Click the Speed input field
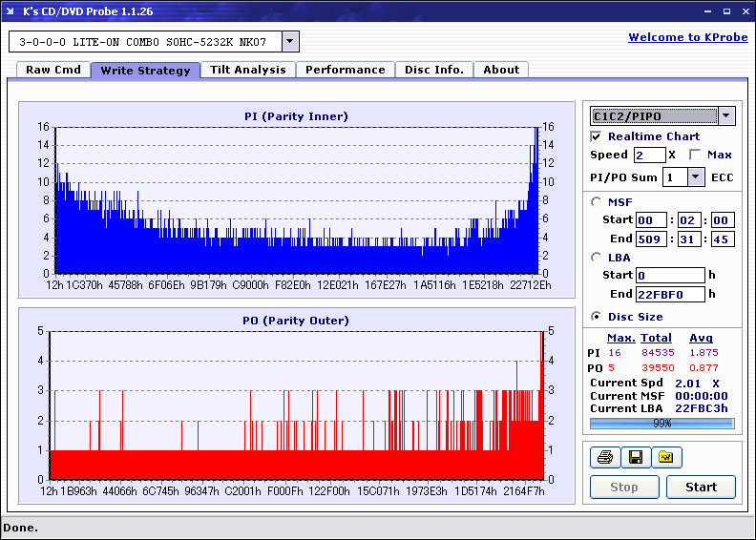 coord(649,155)
